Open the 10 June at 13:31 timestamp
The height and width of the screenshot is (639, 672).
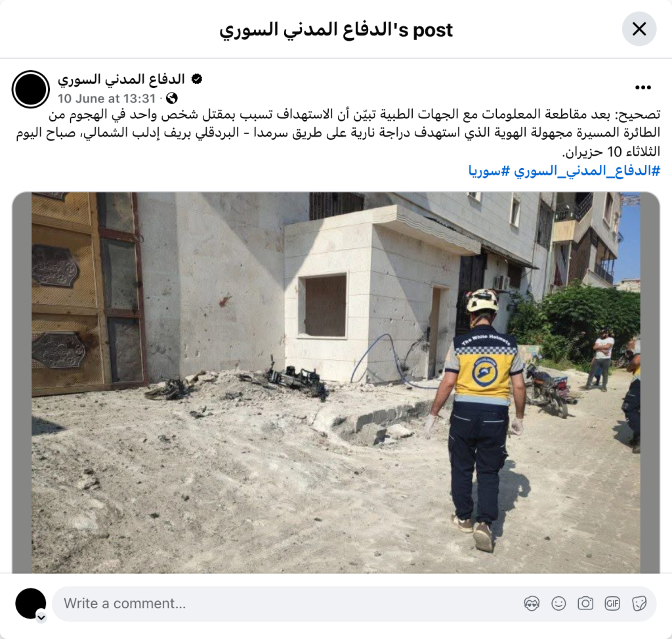(x=107, y=99)
